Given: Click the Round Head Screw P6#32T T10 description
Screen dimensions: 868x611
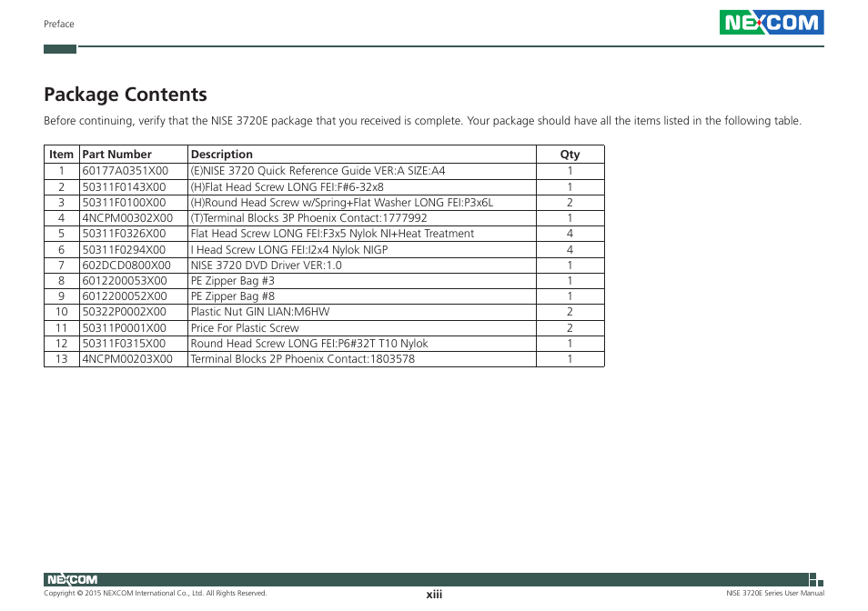Looking at the screenshot, I should point(309,344).
